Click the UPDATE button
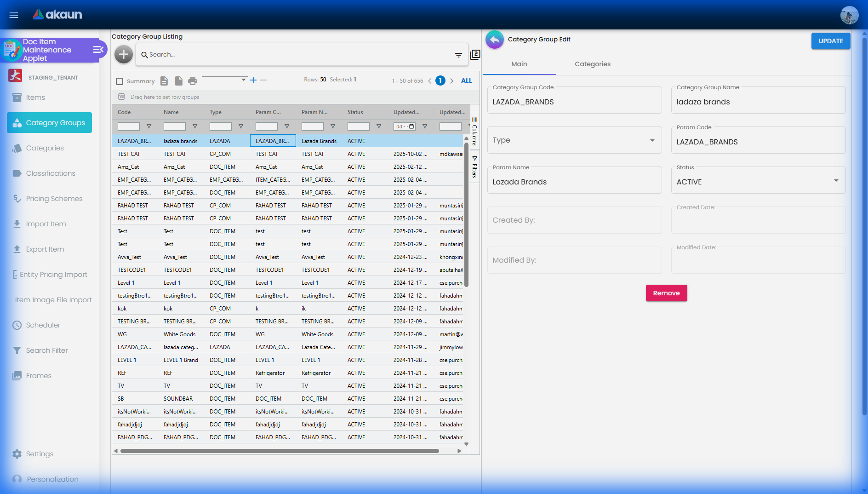This screenshot has width=868, height=494. (x=830, y=41)
